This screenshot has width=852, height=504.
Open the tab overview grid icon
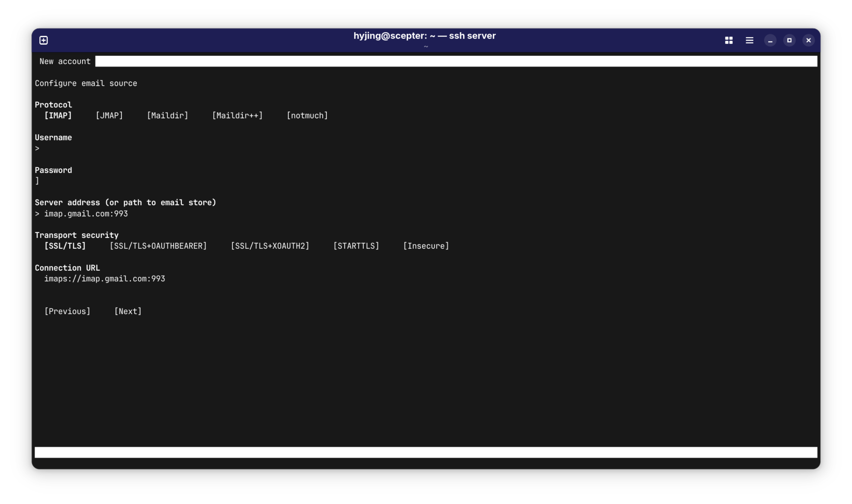point(729,40)
